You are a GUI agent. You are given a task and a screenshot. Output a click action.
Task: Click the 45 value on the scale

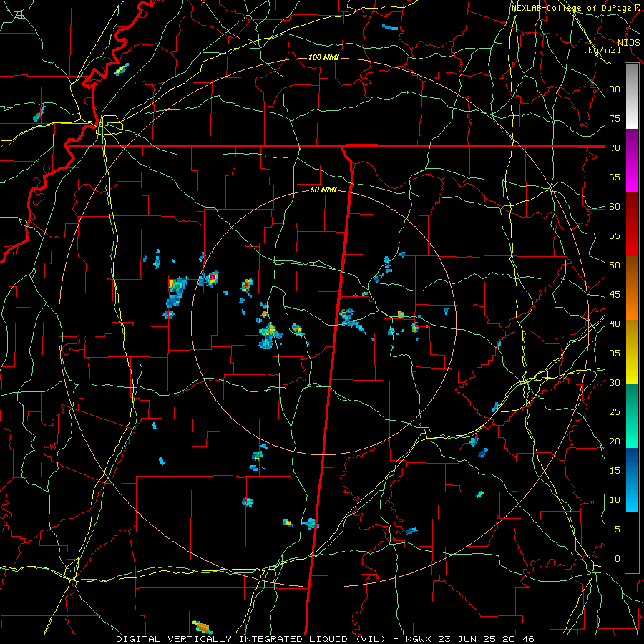pyautogui.click(x=615, y=295)
